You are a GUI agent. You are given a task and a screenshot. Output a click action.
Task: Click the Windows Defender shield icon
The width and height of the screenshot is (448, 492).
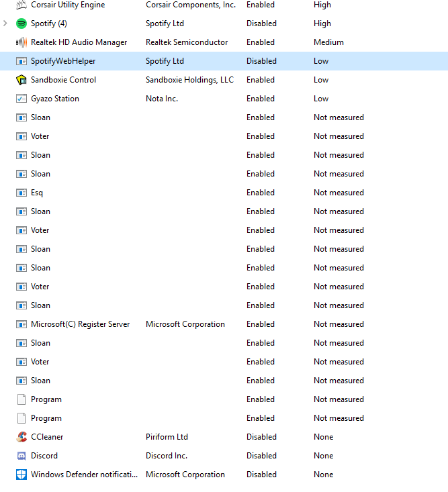[21, 475]
